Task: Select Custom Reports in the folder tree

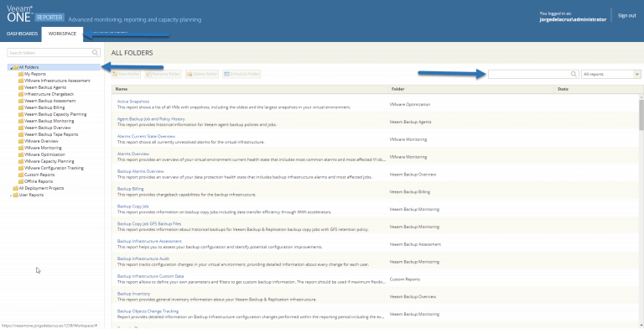Action: pyautogui.click(x=39, y=175)
